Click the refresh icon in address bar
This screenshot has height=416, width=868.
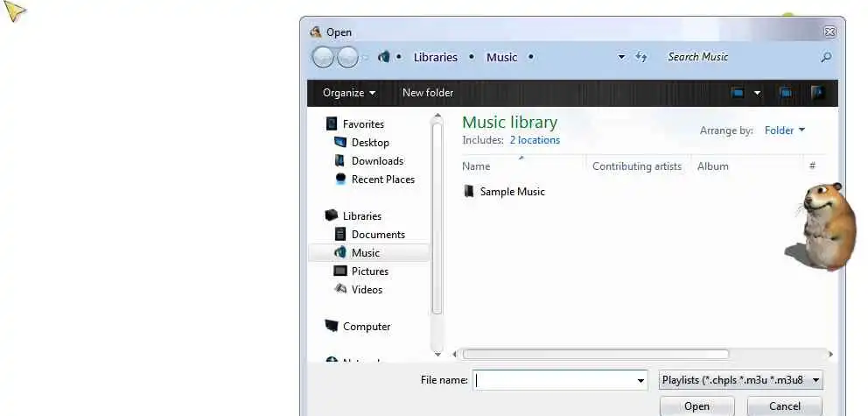(x=641, y=57)
